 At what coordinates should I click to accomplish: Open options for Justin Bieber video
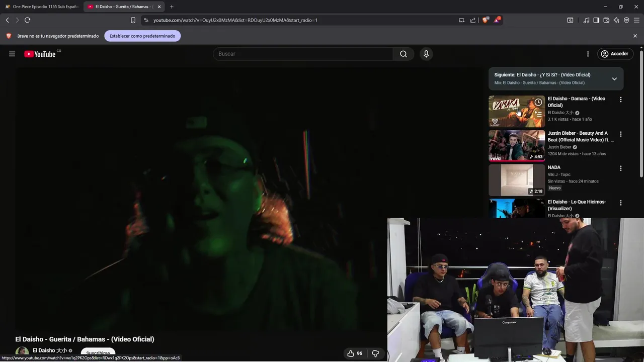click(x=621, y=134)
